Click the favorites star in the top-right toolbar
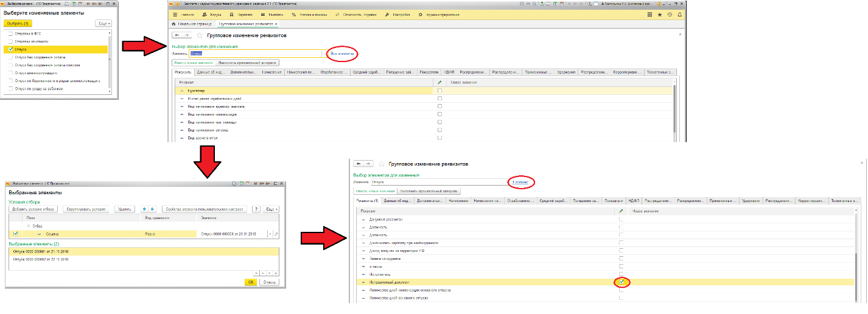Image resolution: width=868 pixels, height=314 pixels. [x=660, y=14]
